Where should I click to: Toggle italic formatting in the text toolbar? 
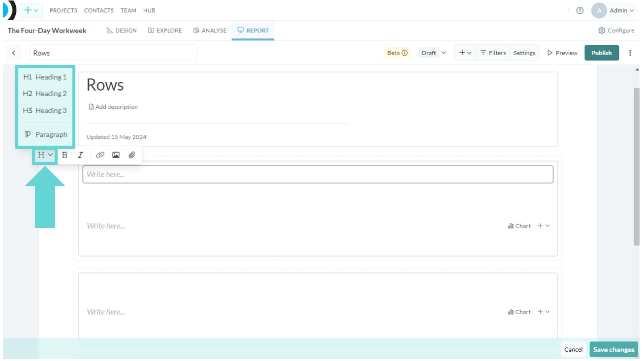click(80, 155)
